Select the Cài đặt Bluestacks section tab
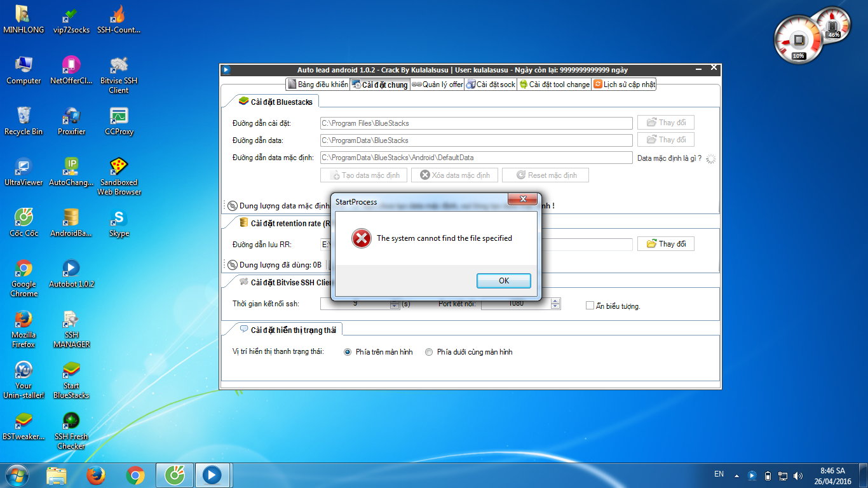The height and width of the screenshot is (488, 868). (275, 101)
